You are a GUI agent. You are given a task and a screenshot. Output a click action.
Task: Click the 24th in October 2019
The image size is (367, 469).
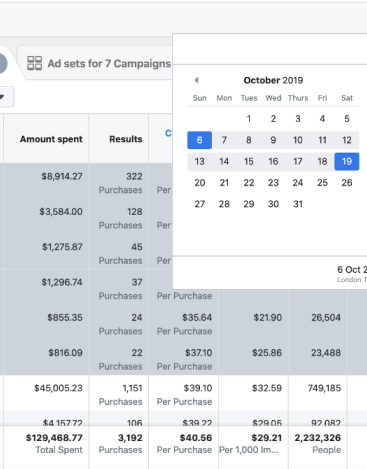(298, 183)
